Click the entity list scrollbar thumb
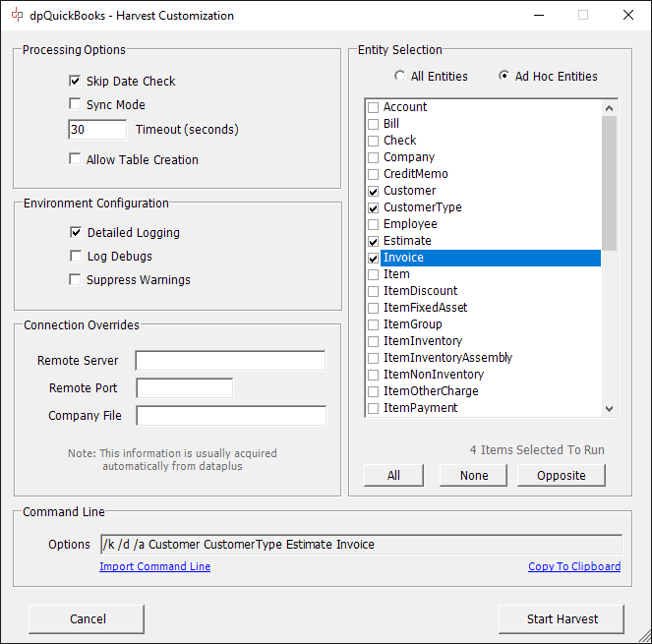This screenshot has height=644, width=652. (x=609, y=183)
